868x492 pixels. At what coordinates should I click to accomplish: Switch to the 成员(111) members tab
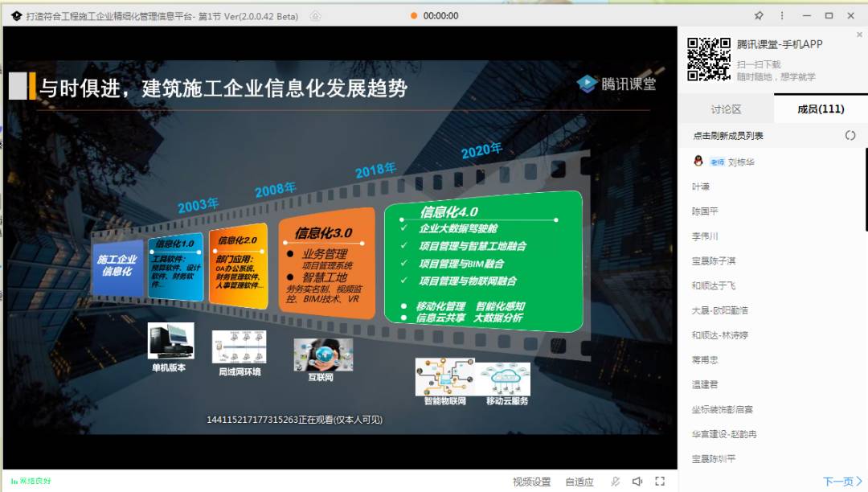coord(823,108)
